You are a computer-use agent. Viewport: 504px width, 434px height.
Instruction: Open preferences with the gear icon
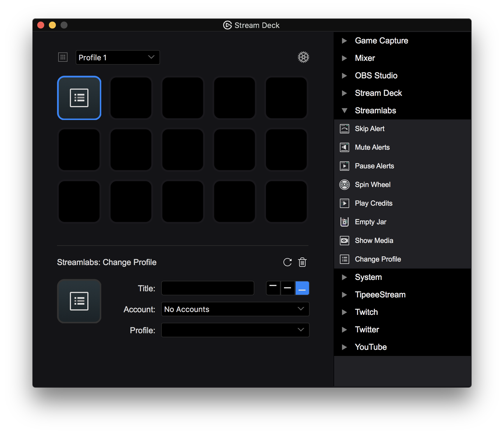click(303, 57)
